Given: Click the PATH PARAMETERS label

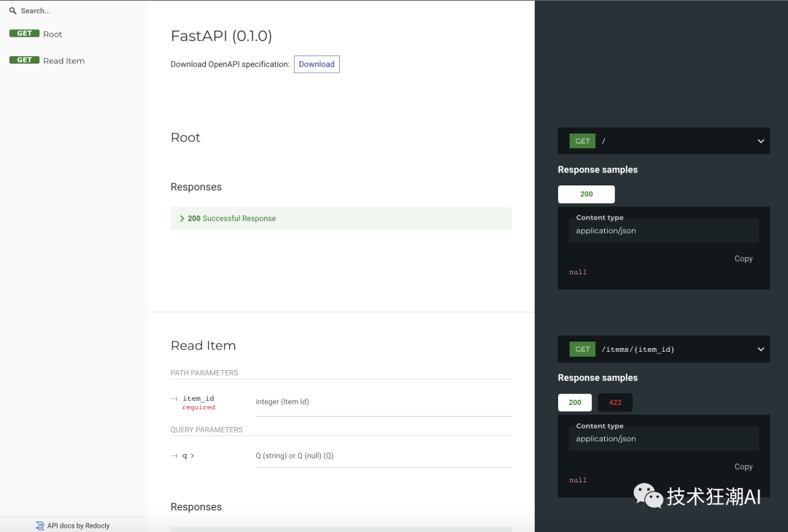Looking at the screenshot, I should coord(204,373).
